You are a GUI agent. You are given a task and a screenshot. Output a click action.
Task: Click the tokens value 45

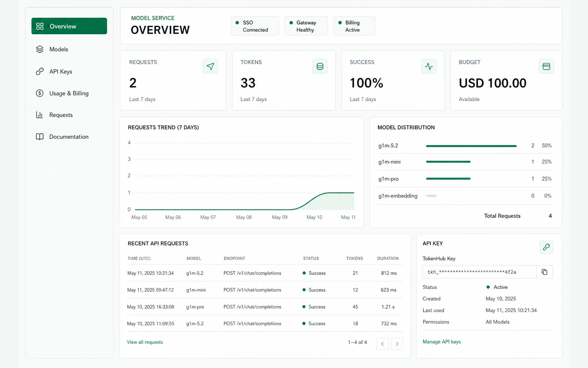pos(355,307)
